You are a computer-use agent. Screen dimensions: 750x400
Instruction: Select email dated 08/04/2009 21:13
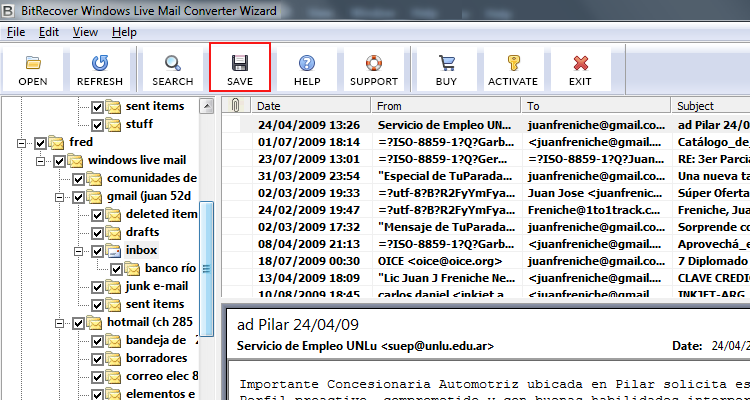coord(485,244)
